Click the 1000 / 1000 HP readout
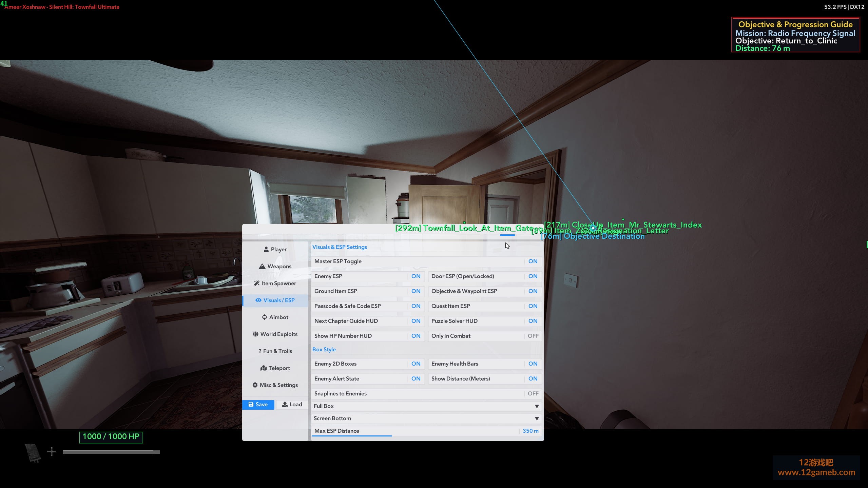The image size is (868, 488). (111, 437)
